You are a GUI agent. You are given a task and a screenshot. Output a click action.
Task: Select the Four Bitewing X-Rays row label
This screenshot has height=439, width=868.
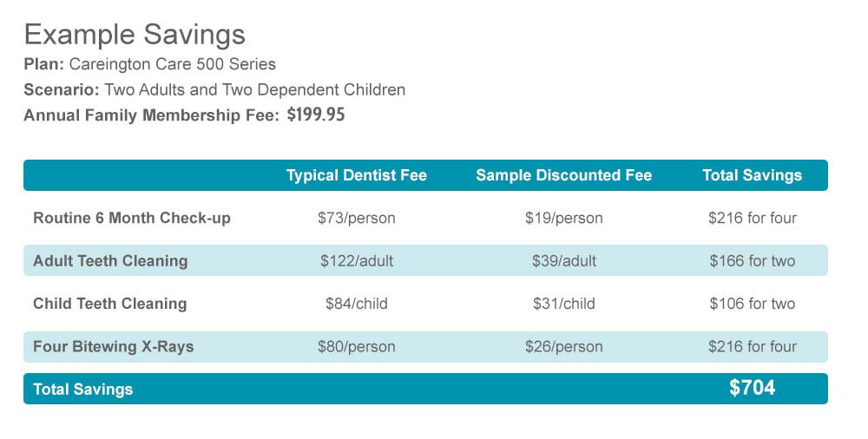[x=113, y=346]
